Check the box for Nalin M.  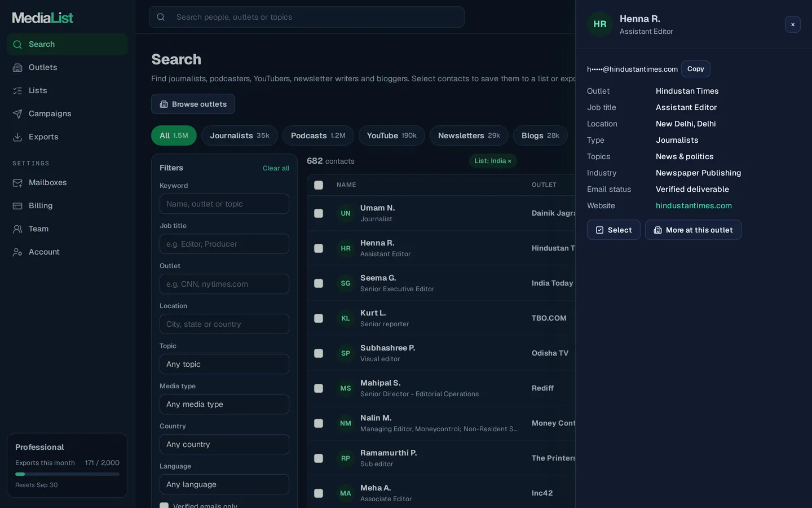click(x=319, y=423)
